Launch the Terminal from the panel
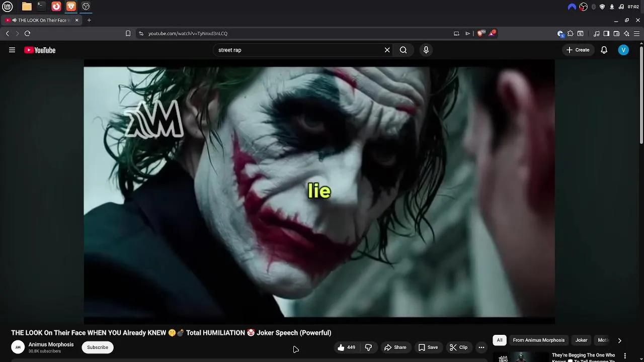 point(41,7)
